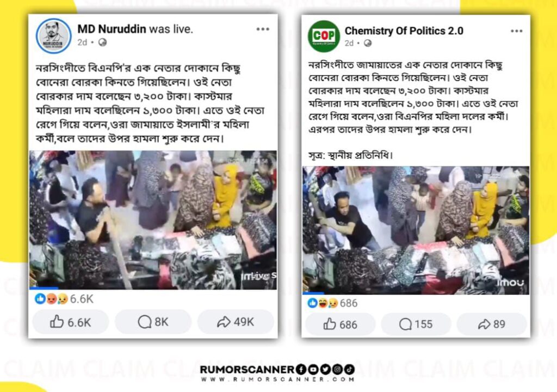Seek the video progress bar on left post
This screenshot has height=392, width=557.
(x=153, y=288)
